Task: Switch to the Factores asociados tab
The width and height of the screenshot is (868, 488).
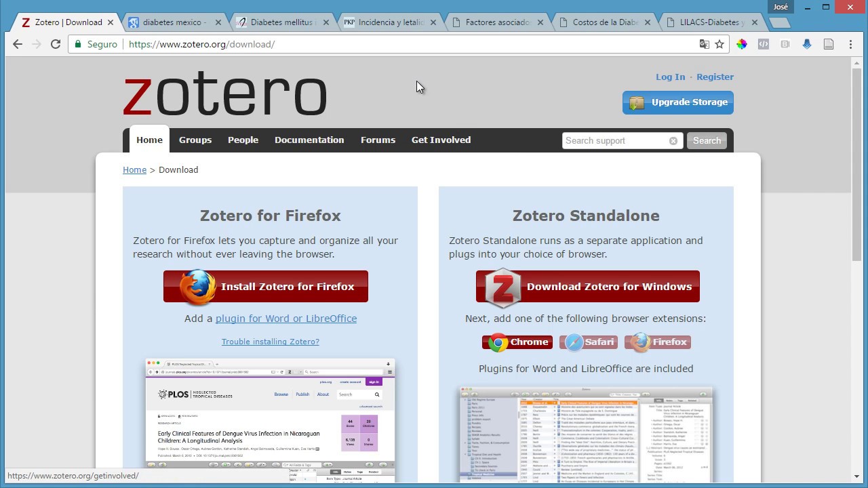Action: click(x=497, y=22)
